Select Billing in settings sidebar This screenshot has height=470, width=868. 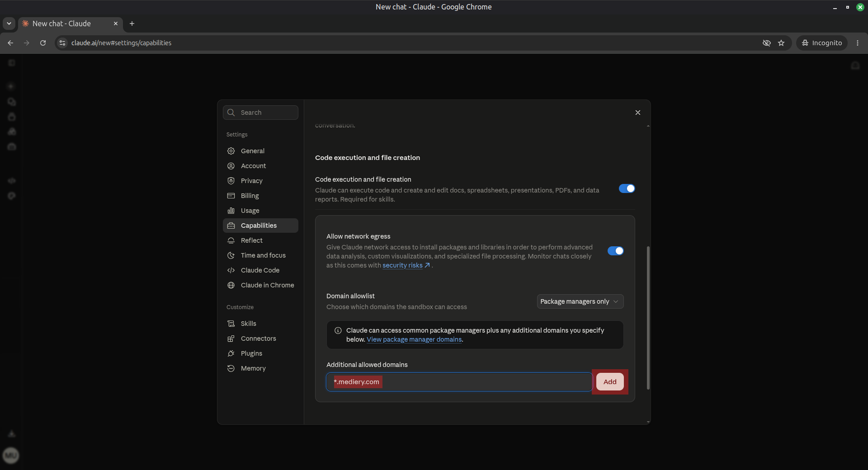pyautogui.click(x=260, y=196)
